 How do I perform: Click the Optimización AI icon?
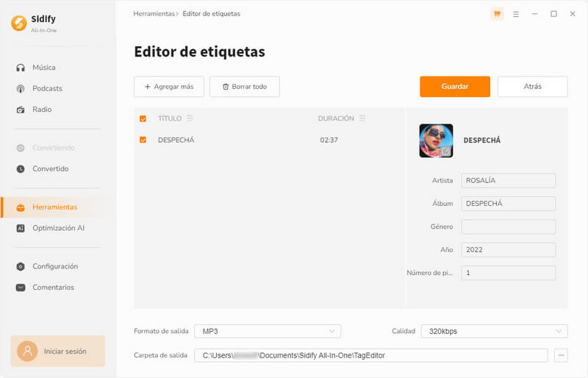(21, 228)
